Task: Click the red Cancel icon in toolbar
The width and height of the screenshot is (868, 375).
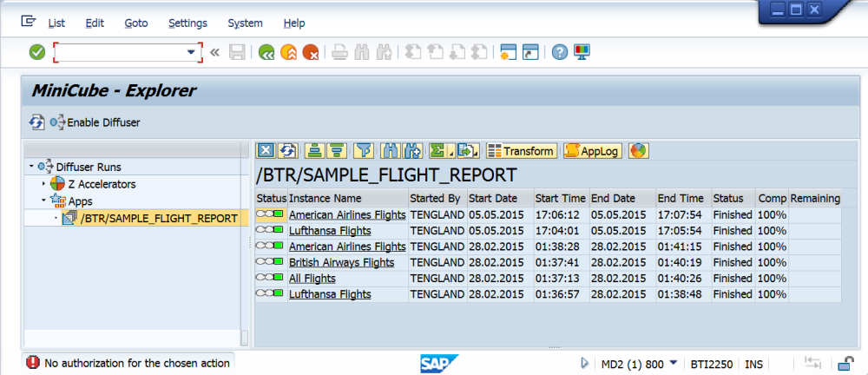Action: click(310, 52)
